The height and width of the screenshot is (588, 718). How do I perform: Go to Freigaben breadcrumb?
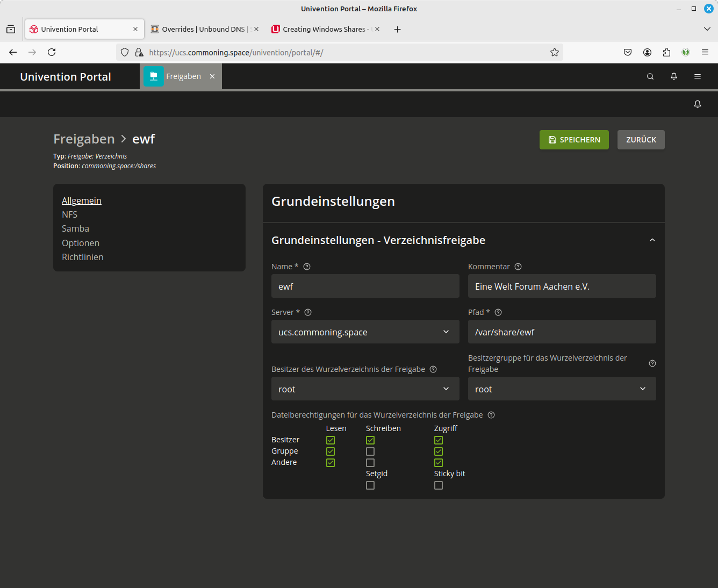(x=84, y=139)
